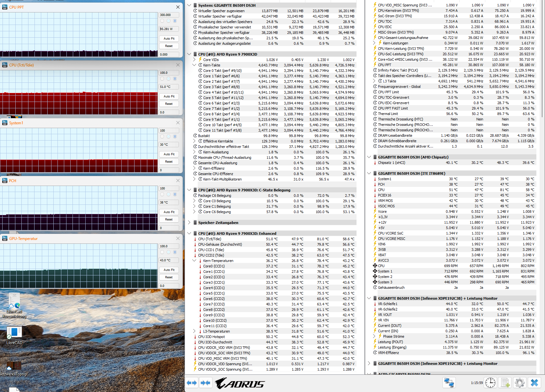Screen dimensions: 545x392
Task: Select the VR-Schleife1 temperature row
Action: (454, 304)
